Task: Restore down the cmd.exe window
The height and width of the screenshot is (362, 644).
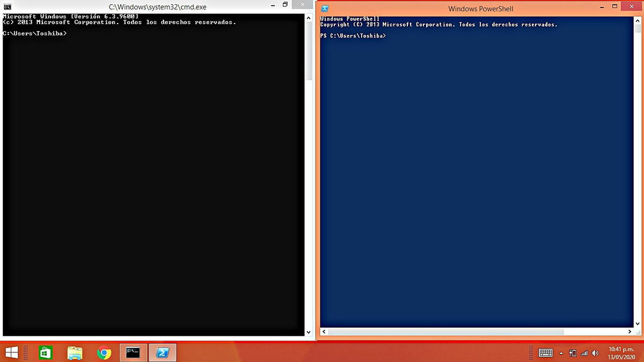Action: tap(286, 5)
